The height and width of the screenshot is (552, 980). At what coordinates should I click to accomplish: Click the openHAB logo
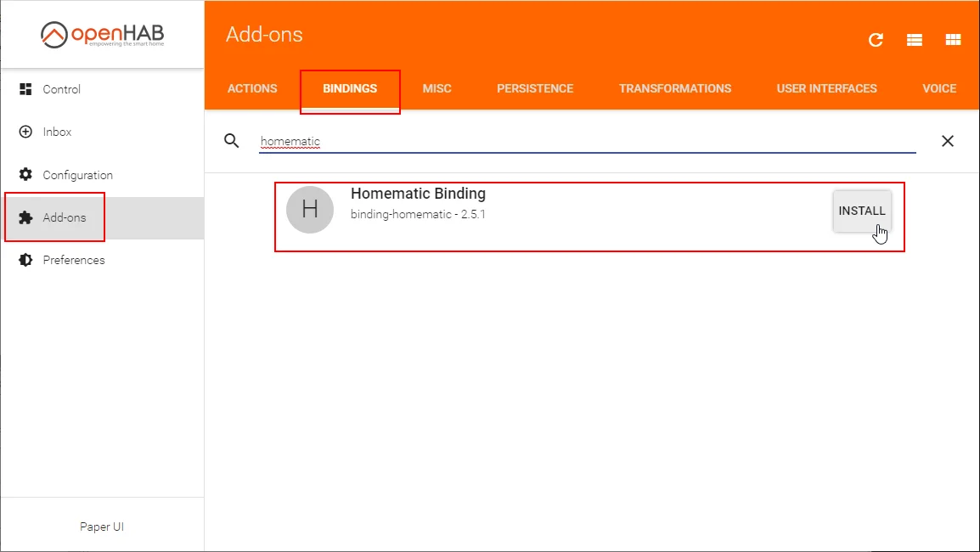coord(102,34)
